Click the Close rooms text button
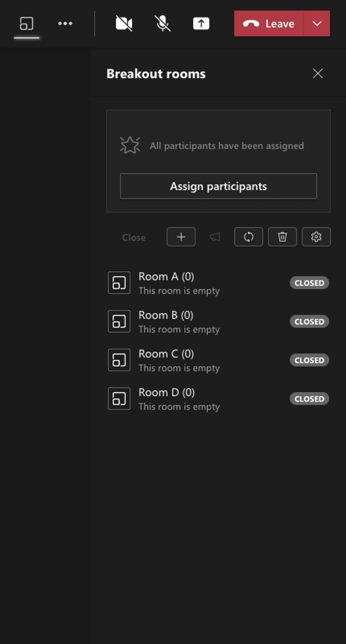The image size is (346, 644). pyautogui.click(x=134, y=237)
